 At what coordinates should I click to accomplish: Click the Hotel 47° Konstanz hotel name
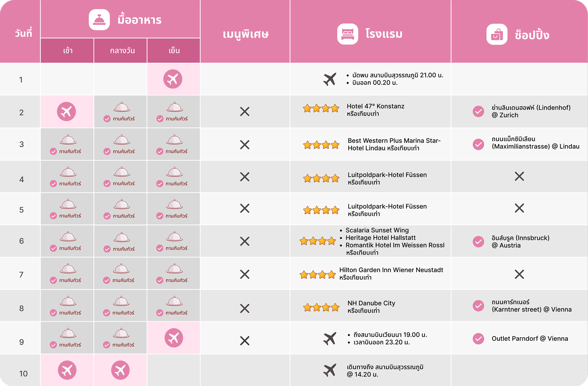click(x=375, y=106)
